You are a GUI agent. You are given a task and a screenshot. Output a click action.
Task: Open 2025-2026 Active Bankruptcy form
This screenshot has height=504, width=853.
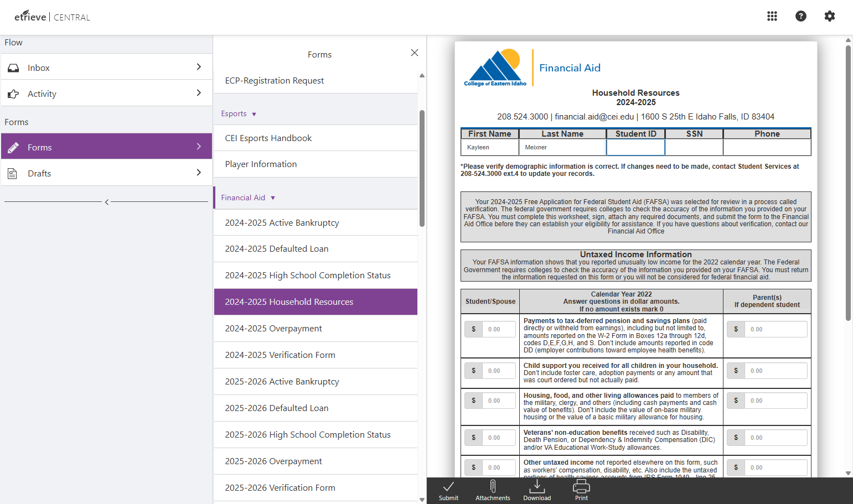point(316,382)
